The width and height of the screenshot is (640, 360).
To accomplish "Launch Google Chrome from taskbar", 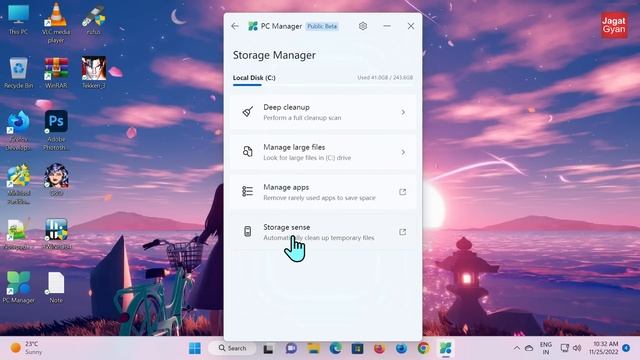I will [424, 348].
